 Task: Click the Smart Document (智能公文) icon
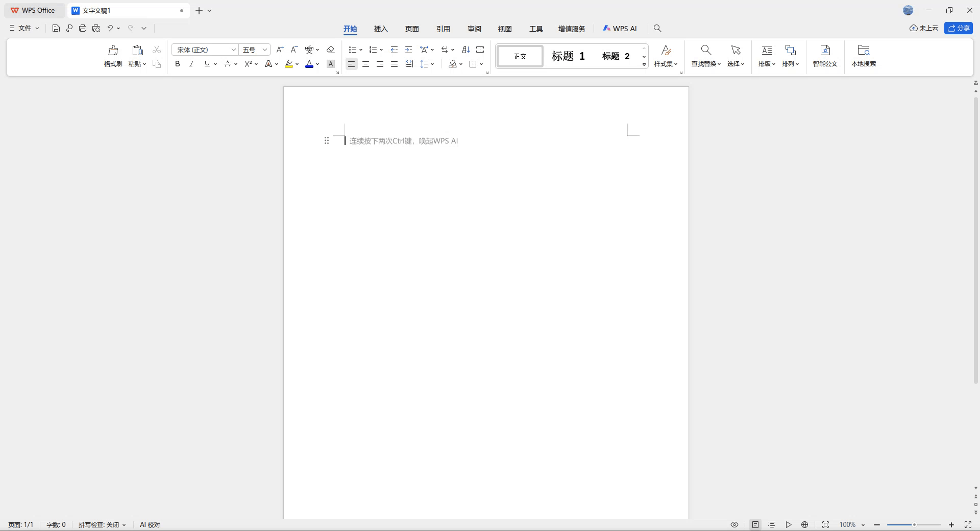point(825,50)
